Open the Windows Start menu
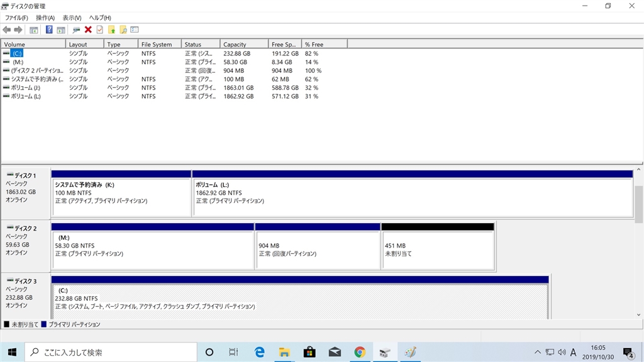The height and width of the screenshot is (362, 644). tap(12, 352)
